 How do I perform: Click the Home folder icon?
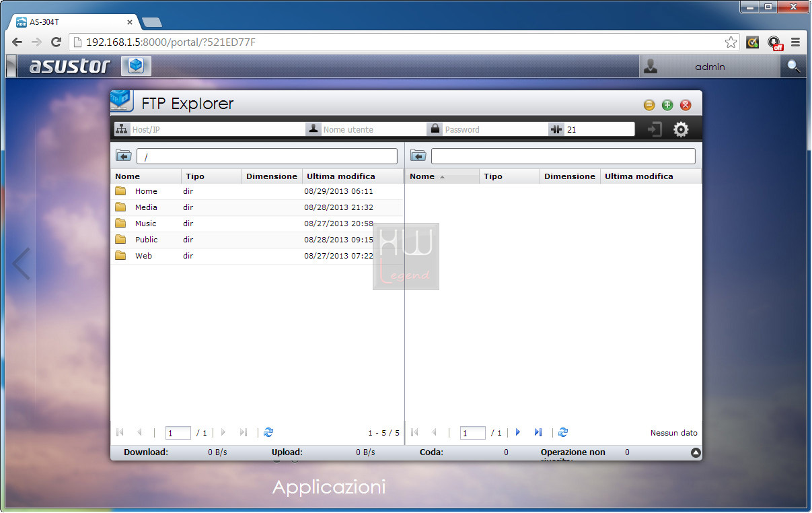pos(120,191)
